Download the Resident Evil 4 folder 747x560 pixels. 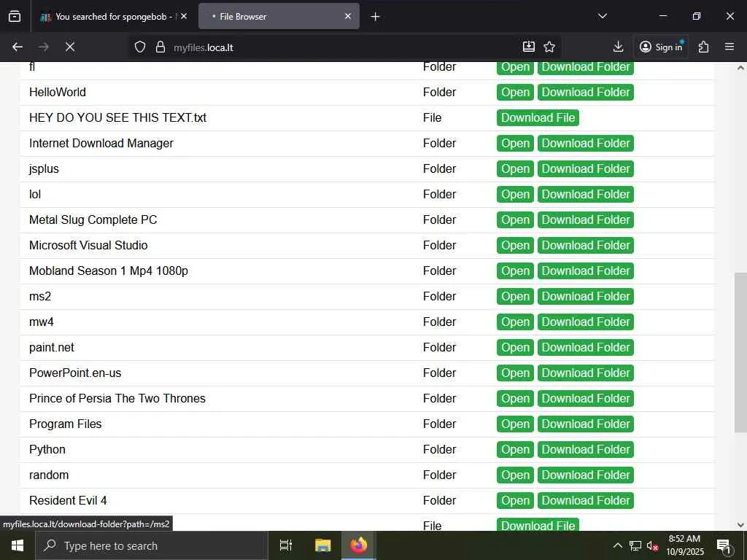click(586, 501)
